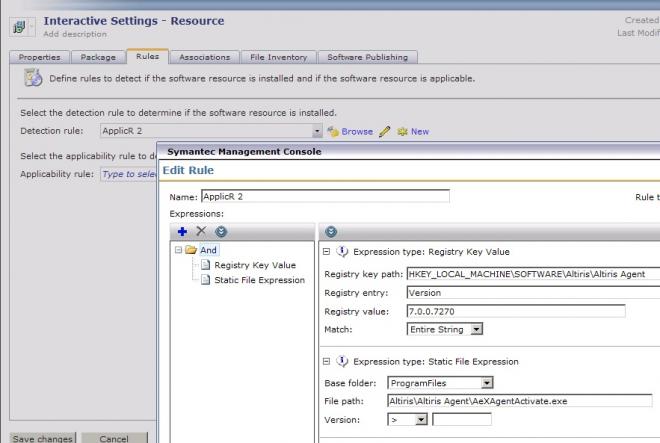Click the Applicability rule input field
This screenshot has height=443, width=660.
[128, 174]
